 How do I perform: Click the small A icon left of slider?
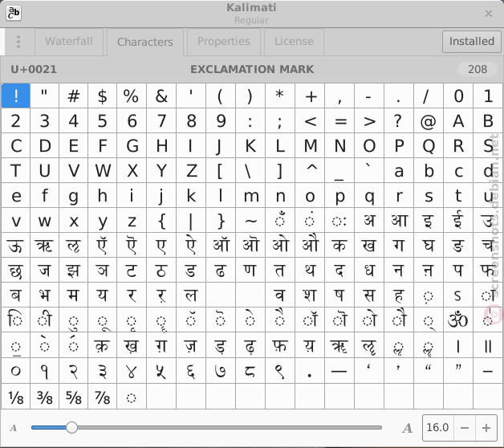tap(13, 428)
